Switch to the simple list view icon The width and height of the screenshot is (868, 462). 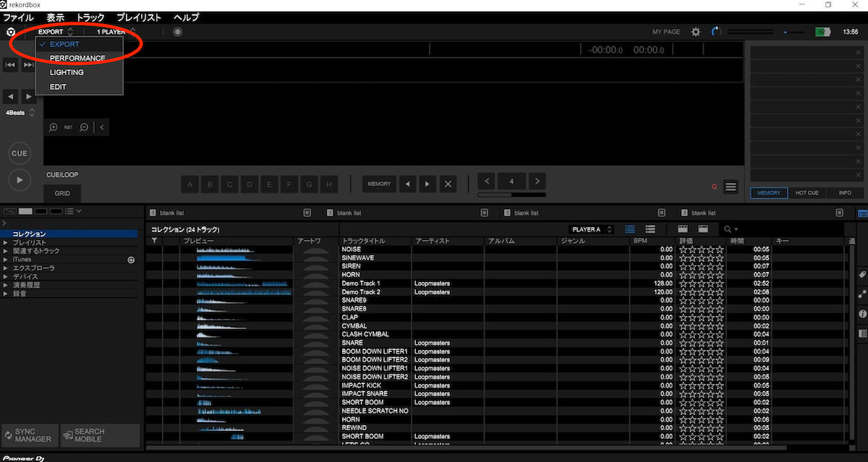[x=650, y=229]
